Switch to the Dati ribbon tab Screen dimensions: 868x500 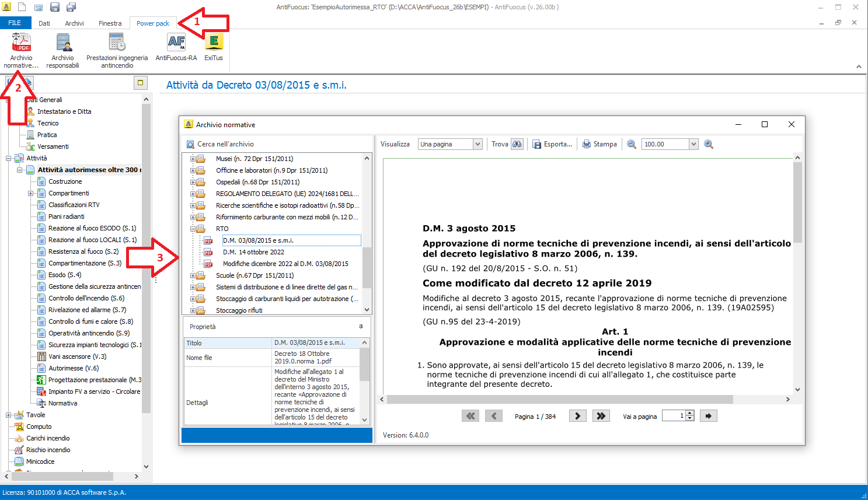tap(44, 23)
